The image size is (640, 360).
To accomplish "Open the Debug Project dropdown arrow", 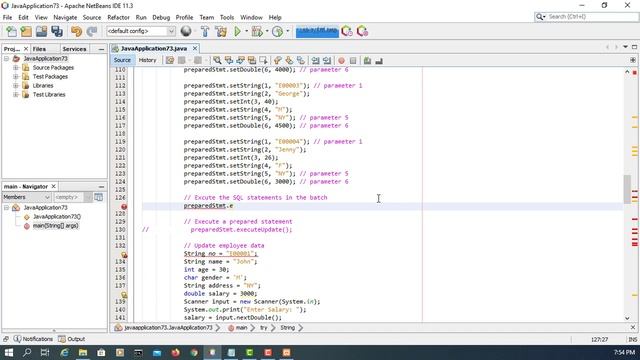I will (x=267, y=31).
